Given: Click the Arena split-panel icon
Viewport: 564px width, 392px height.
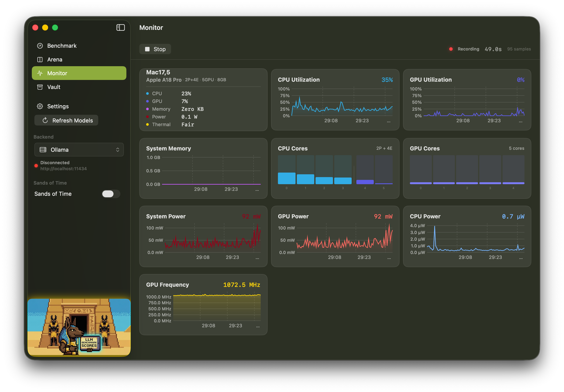Looking at the screenshot, I should click(40, 60).
